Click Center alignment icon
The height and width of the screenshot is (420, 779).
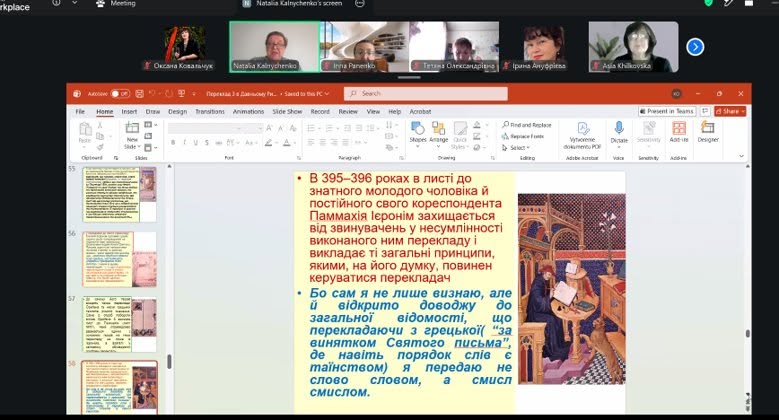[322, 143]
